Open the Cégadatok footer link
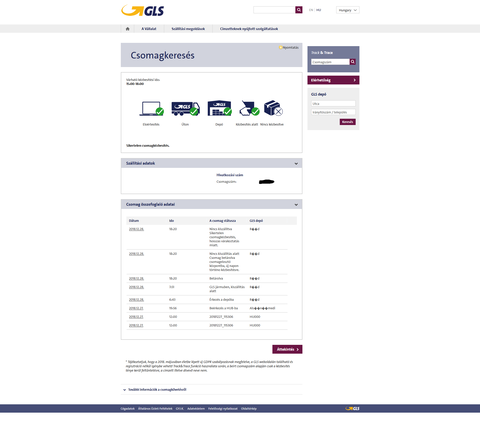 pos(128,409)
